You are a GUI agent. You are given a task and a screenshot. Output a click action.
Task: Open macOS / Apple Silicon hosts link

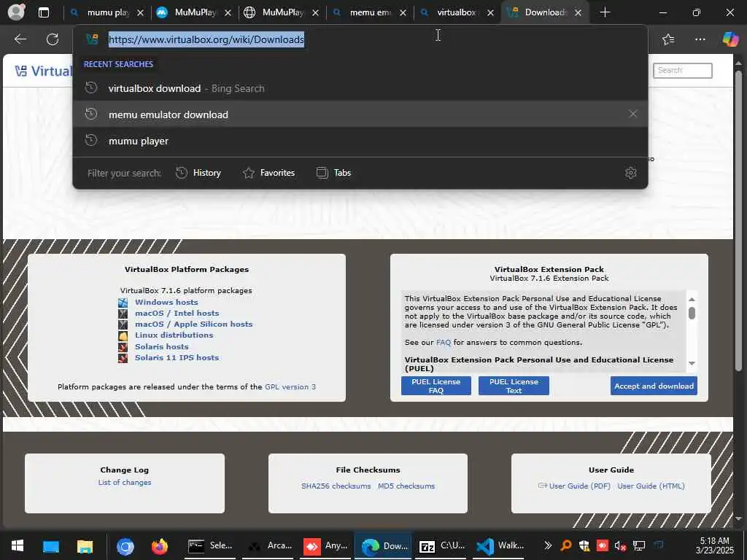193,324
